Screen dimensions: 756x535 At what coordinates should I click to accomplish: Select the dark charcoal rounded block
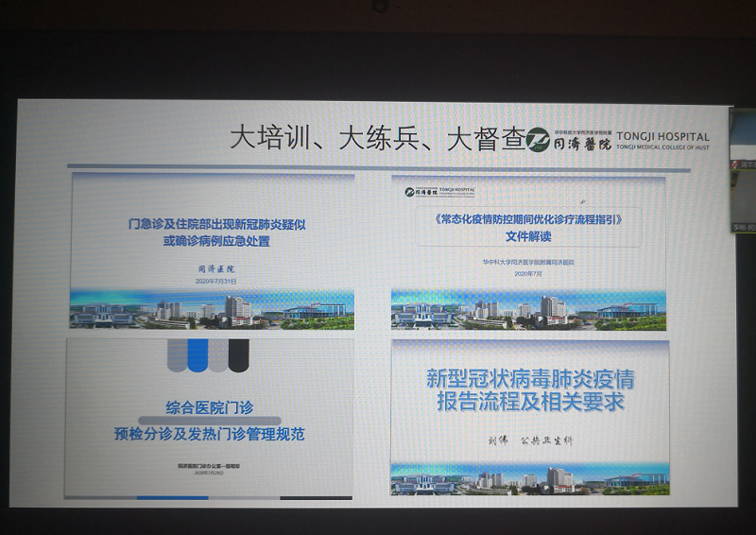tap(238, 354)
